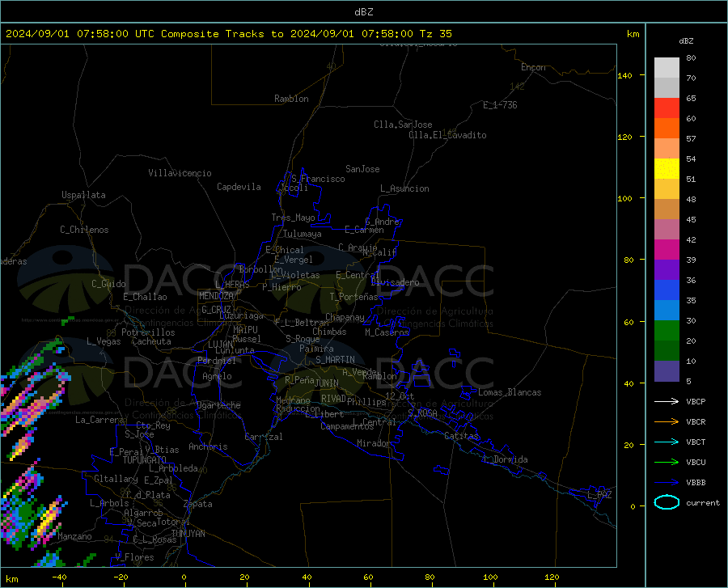728x588 pixels.
Task: Select the dark violet 5 dBZ swatch
Action: (667, 370)
